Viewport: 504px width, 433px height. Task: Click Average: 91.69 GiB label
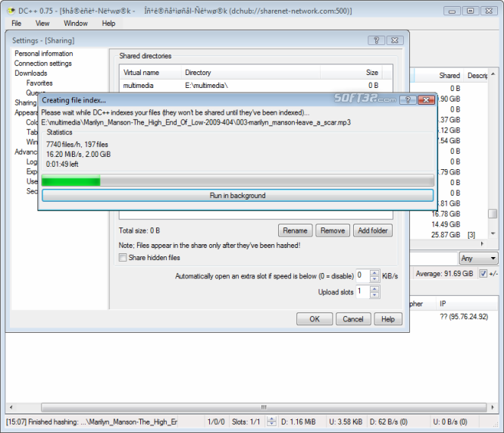click(x=444, y=274)
